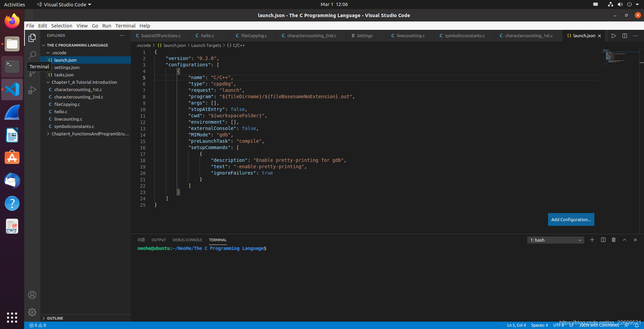Switch to linecounting.c editor tab

coord(411,36)
